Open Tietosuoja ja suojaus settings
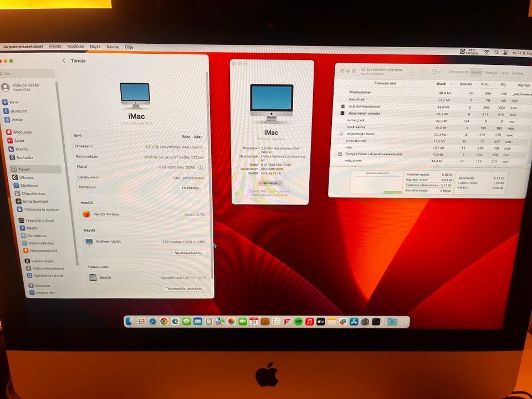532x399 pixels. (38, 209)
